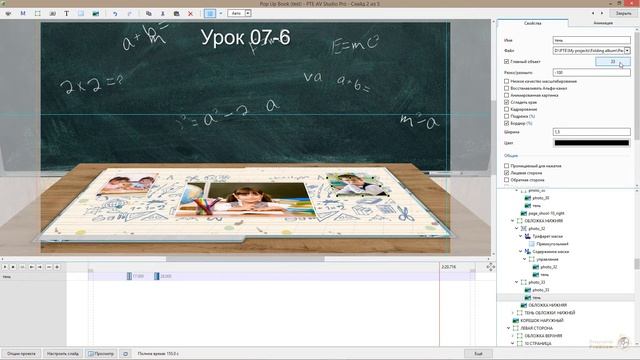Click the add image icon in toolbar
The height and width of the screenshot is (360, 640).
pos(8,13)
